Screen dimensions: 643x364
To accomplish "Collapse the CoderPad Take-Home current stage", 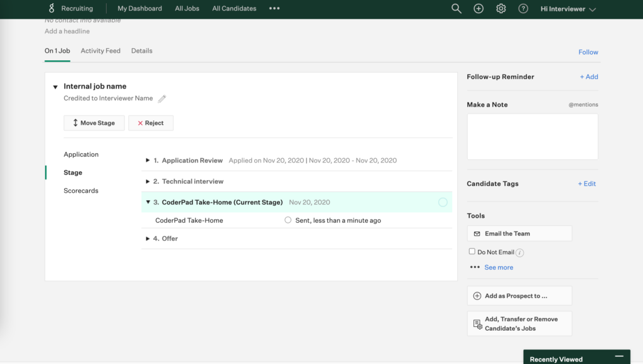I will [147, 201].
